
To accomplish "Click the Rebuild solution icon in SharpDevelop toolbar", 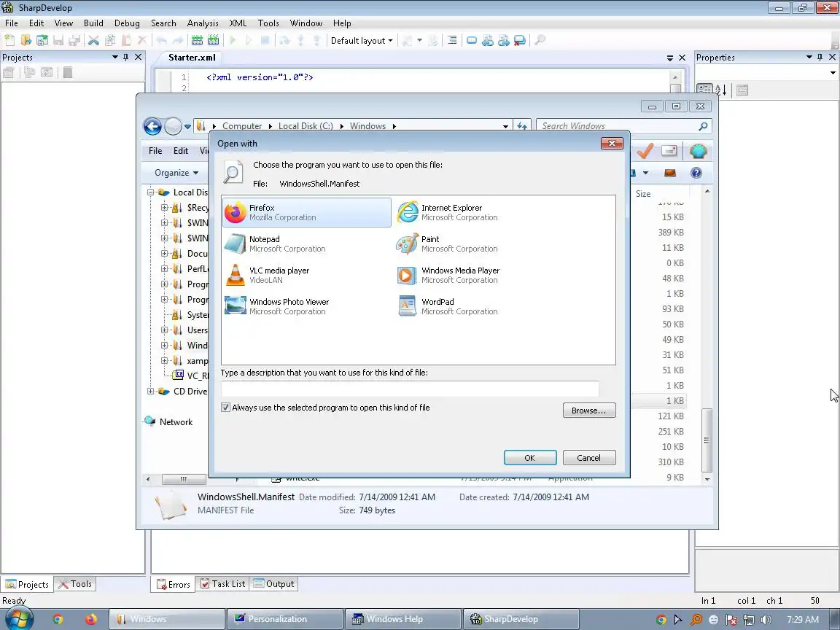I will point(213,40).
